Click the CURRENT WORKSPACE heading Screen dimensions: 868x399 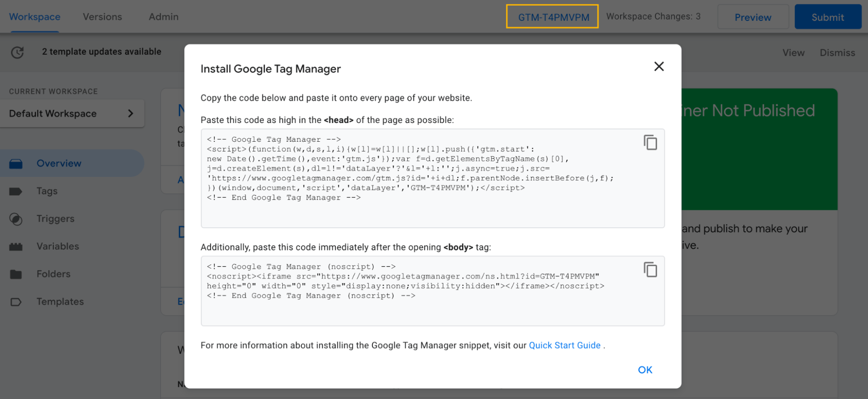[53, 91]
